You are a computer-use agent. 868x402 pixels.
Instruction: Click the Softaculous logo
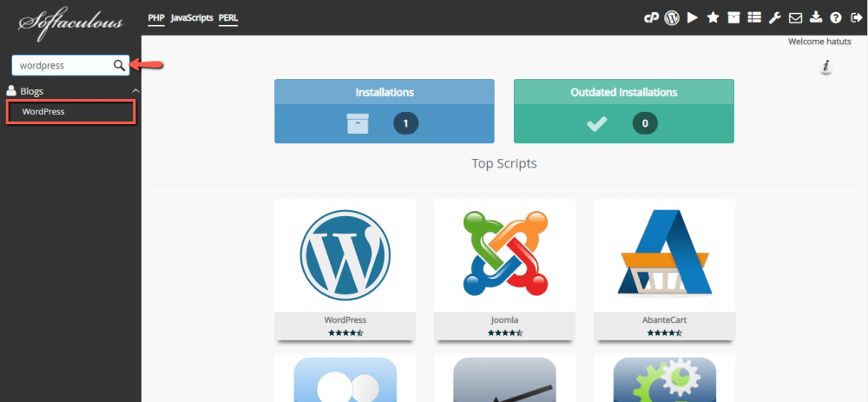pos(71,23)
